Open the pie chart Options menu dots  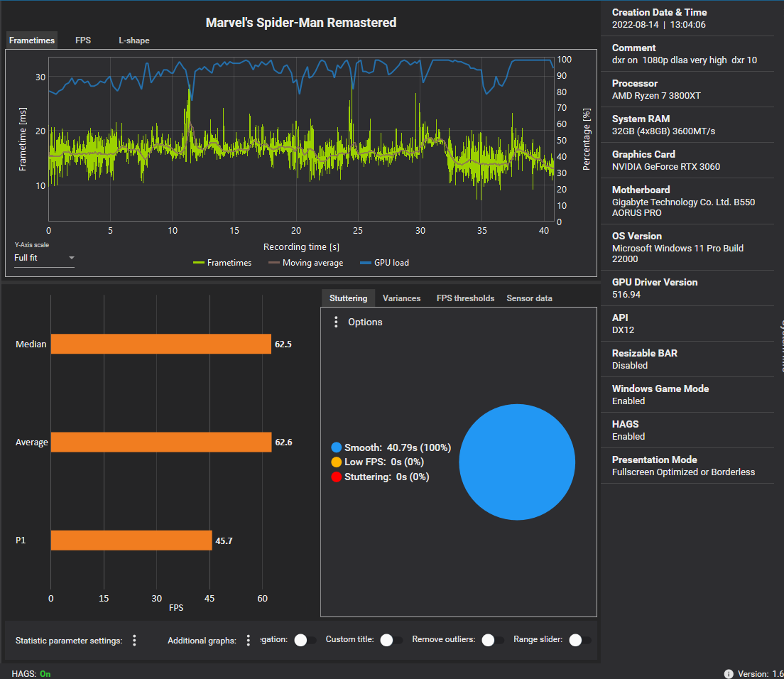[336, 322]
